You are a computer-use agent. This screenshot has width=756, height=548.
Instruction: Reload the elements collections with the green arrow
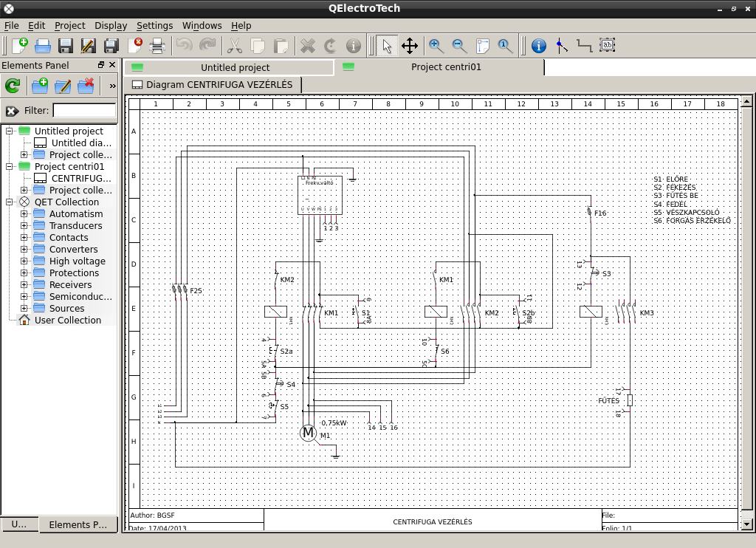coord(13,86)
